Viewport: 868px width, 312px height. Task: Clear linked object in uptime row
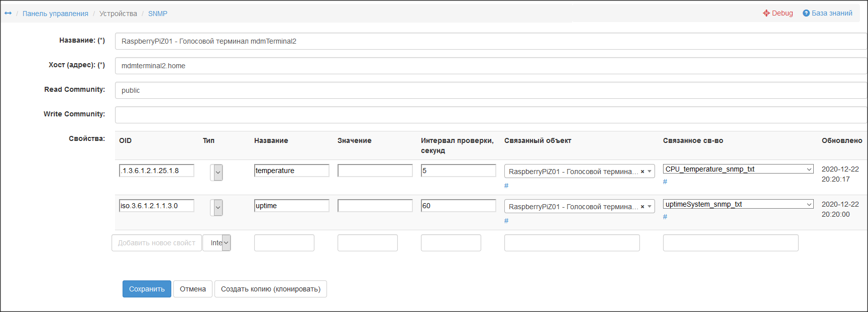coord(642,207)
